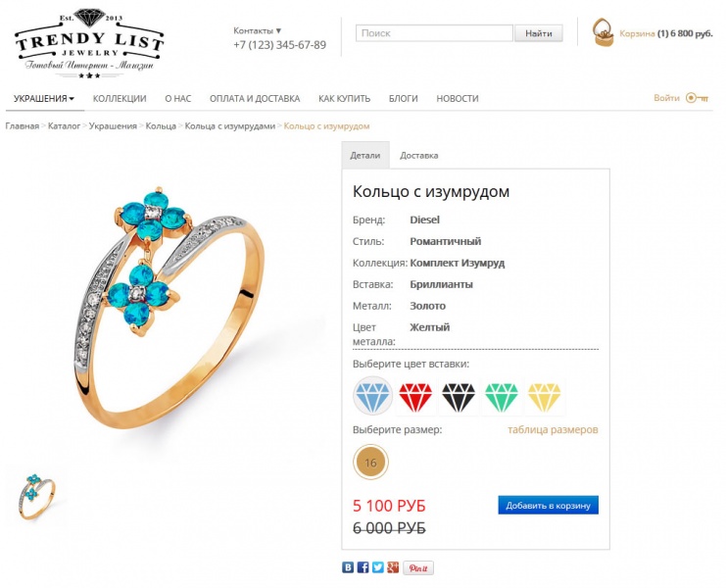Click the Добавить в корзину button
This screenshot has height=588, width=726.
point(549,505)
